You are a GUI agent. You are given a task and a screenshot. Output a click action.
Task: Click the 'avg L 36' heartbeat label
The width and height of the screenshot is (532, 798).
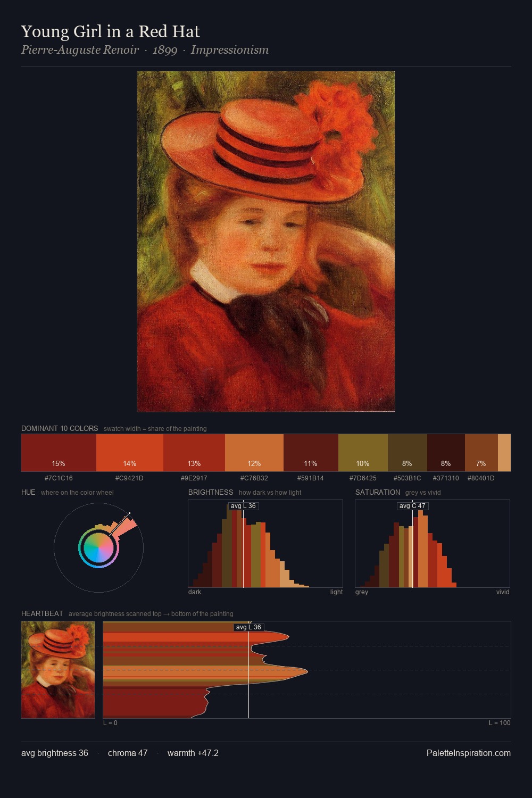coord(248,627)
